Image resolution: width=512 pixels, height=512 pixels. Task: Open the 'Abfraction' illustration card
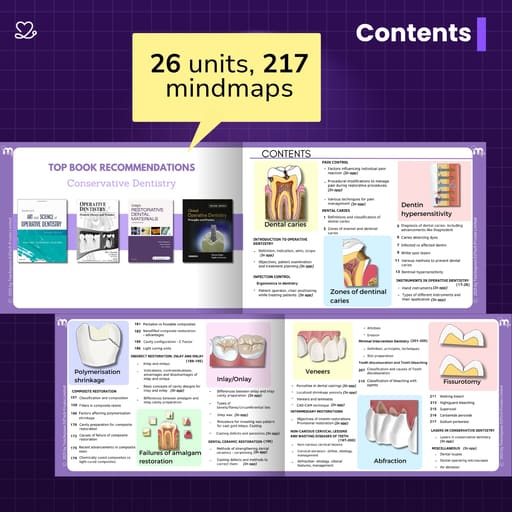390,432
